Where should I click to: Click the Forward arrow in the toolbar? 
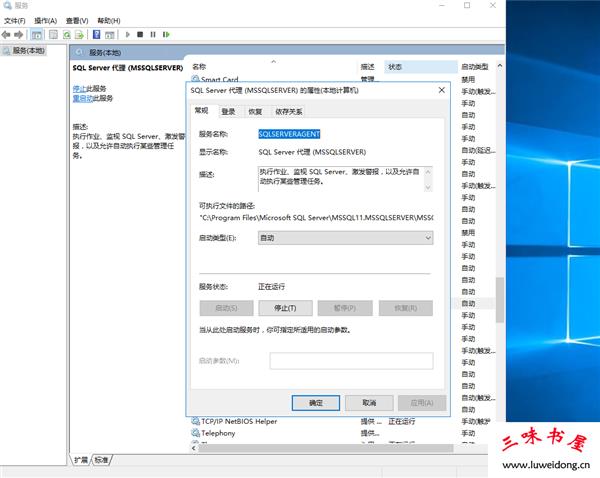pos(18,35)
